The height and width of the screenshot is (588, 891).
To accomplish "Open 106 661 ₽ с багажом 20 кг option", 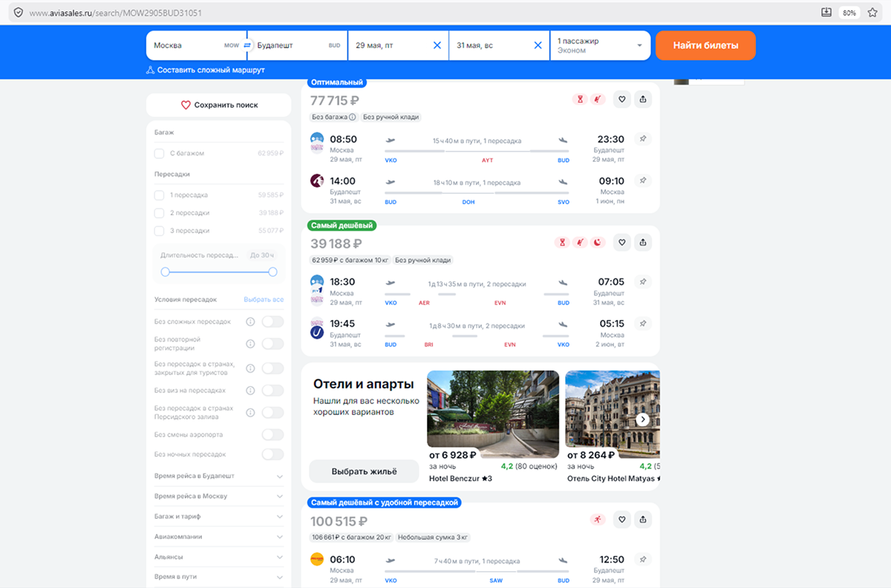I will [x=351, y=538].
